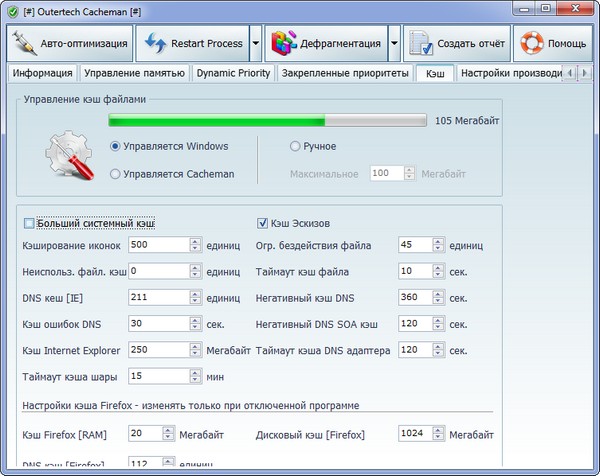This screenshot has height=476, width=600.
Task: Click the Restart Process arrows icon
Action: click(155, 44)
